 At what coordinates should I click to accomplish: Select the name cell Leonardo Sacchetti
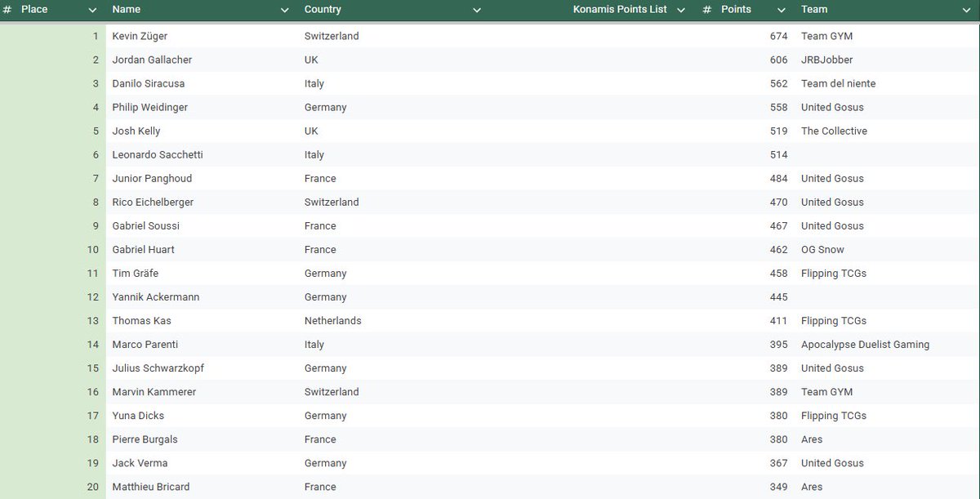click(x=158, y=154)
